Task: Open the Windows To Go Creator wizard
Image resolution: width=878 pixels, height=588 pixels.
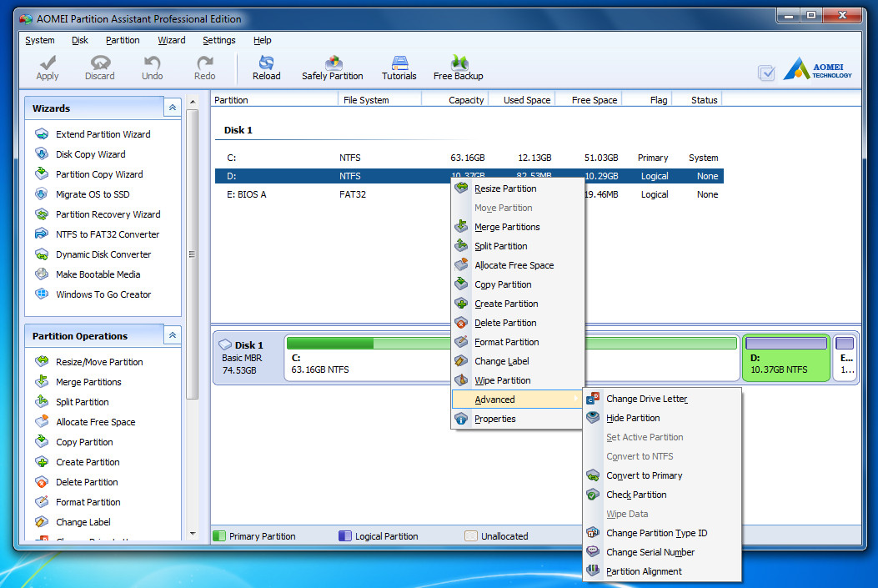Action: [x=103, y=294]
